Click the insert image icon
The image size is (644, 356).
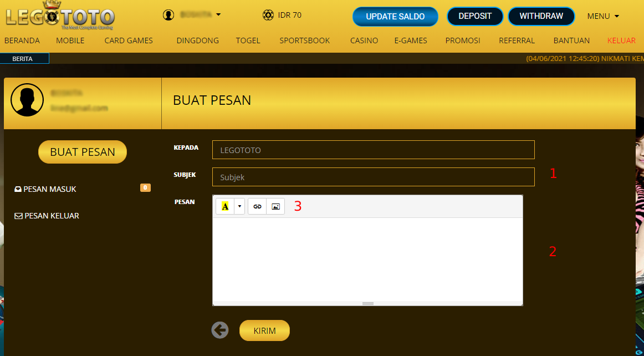(x=275, y=206)
